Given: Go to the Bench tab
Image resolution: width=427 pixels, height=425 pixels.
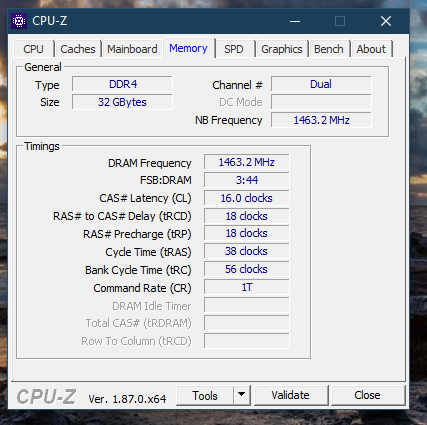Looking at the screenshot, I should click(329, 49).
